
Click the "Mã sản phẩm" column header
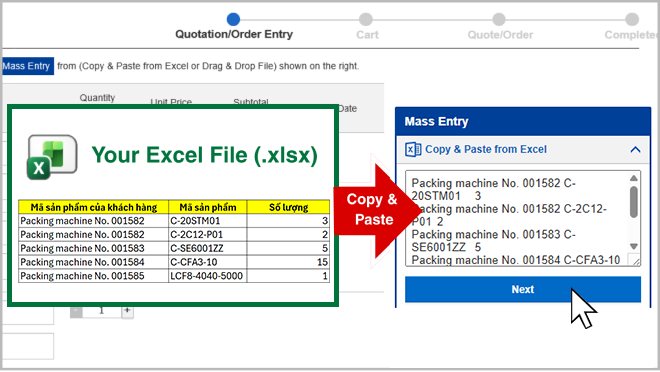(x=208, y=207)
